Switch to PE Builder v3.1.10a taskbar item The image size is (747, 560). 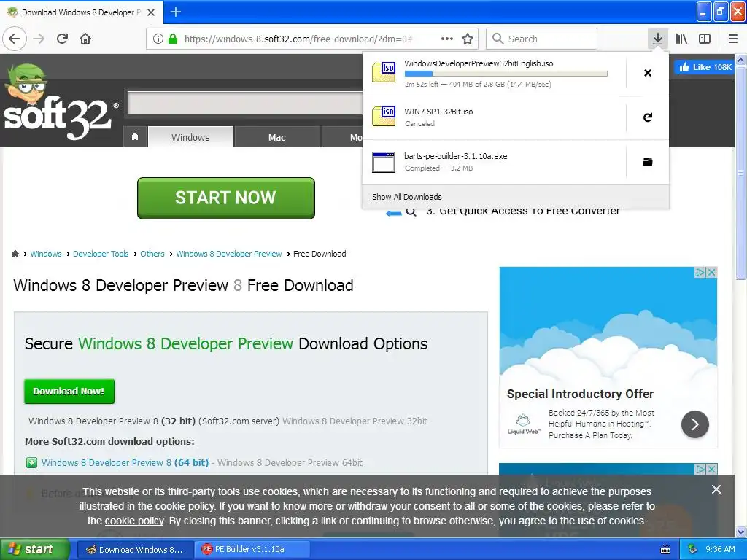point(252,550)
